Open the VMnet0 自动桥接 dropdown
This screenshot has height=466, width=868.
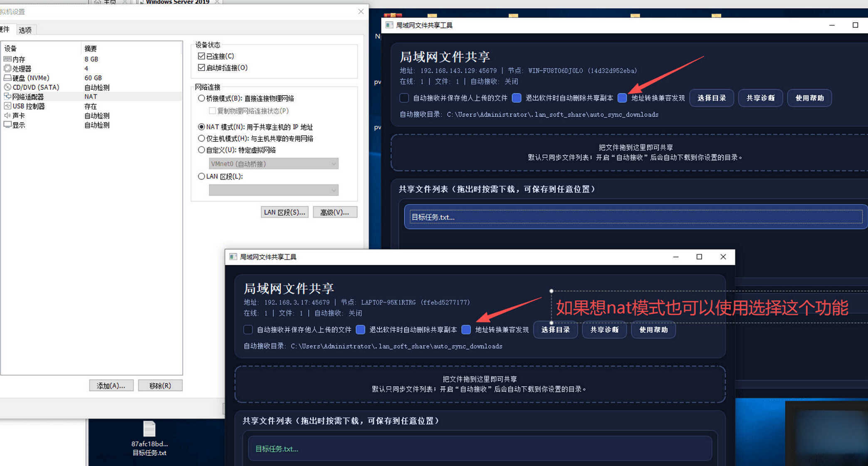(x=273, y=163)
